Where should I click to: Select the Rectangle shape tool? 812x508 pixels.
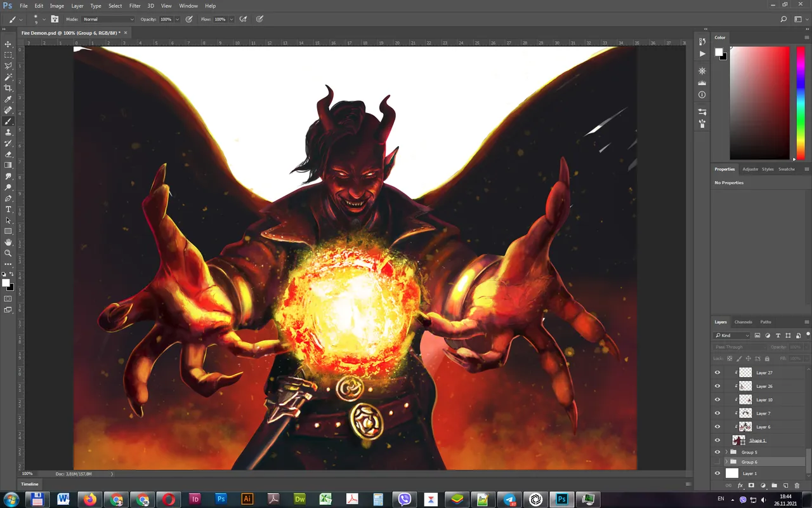(x=8, y=231)
